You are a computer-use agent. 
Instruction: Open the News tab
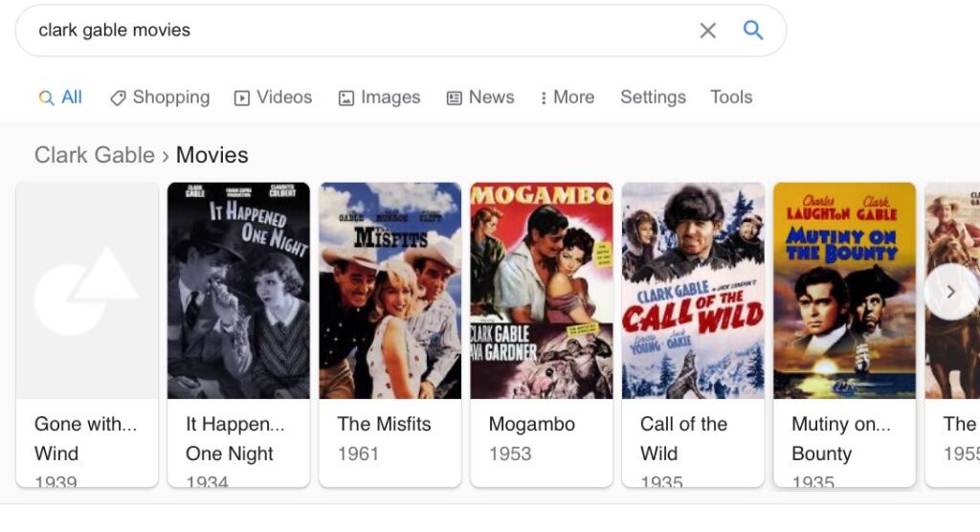[x=480, y=98]
